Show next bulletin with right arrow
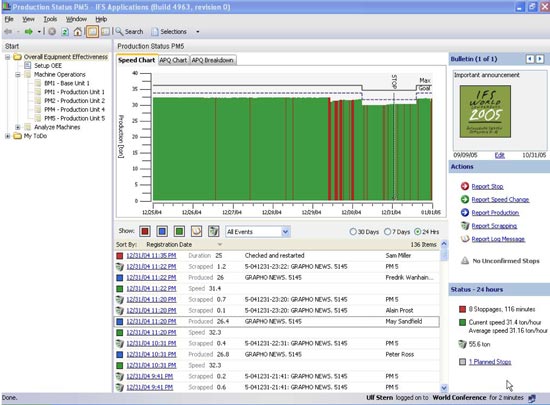Image resolution: width=550 pixels, height=405 pixels. point(540,59)
